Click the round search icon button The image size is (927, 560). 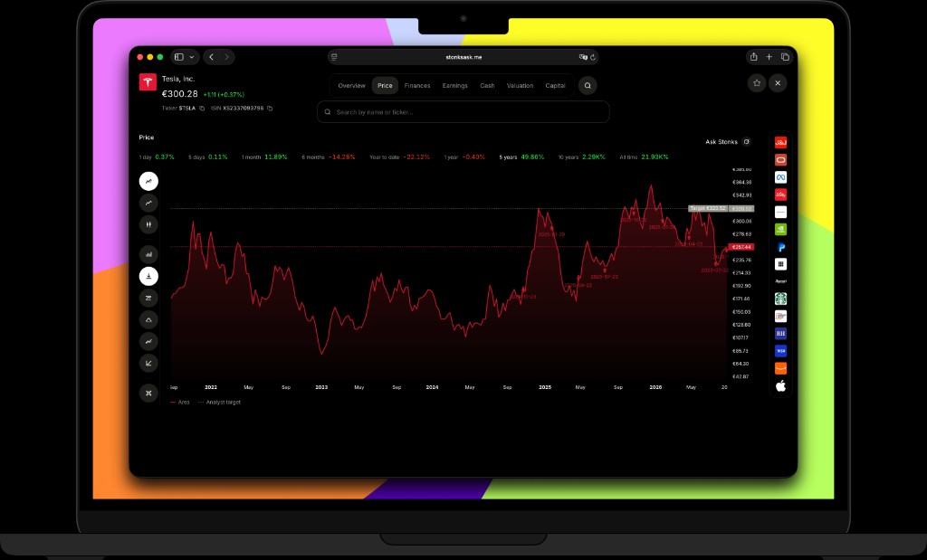(x=587, y=86)
